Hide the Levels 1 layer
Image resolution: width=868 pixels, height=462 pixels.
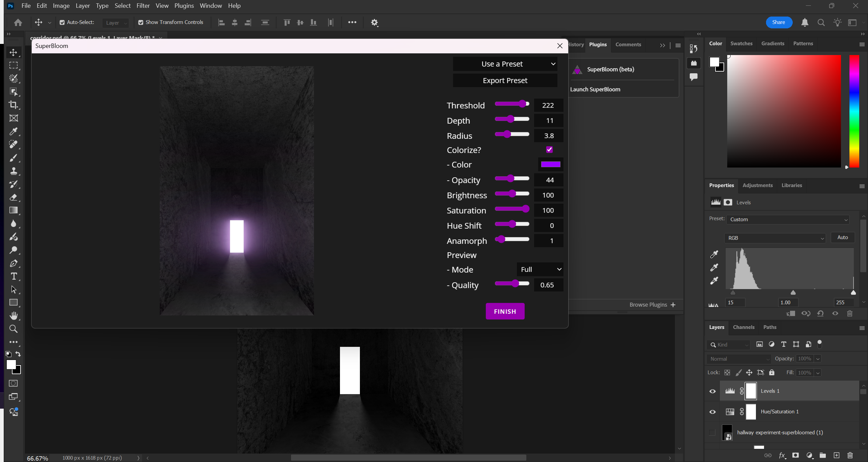tap(712, 391)
